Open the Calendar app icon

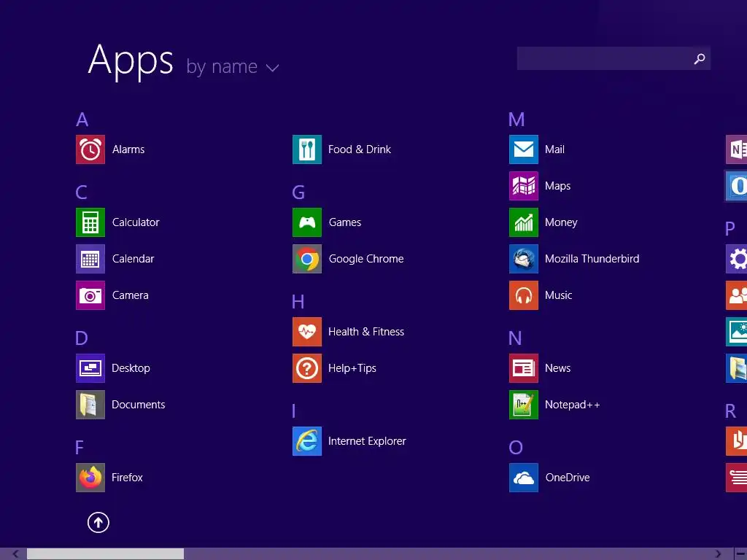[x=90, y=259]
